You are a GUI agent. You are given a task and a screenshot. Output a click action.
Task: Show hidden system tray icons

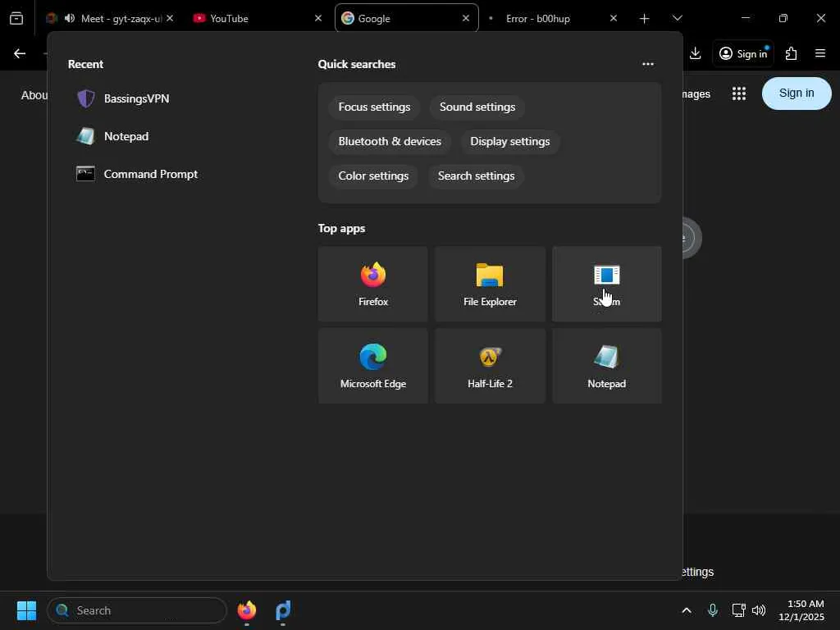pos(687,610)
